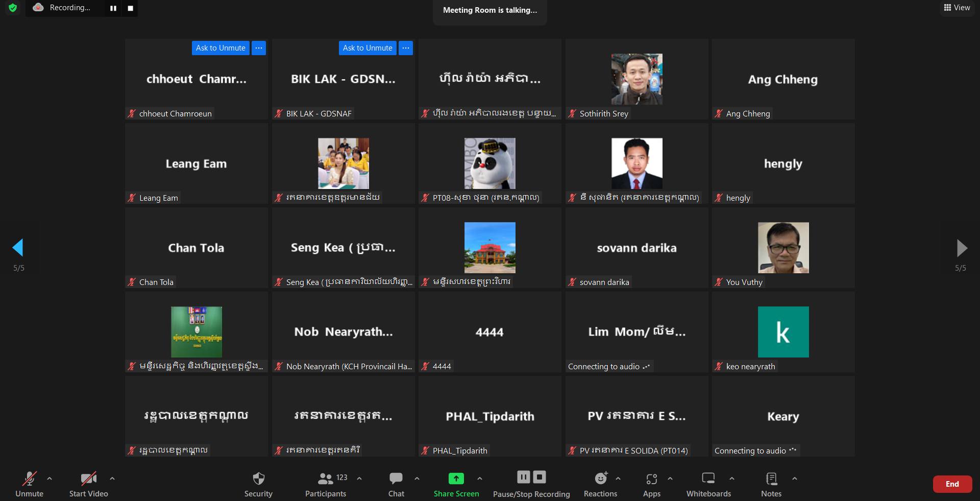Pause the recording from top bar
980x501 pixels.
pyautogui.click(x=113, y=8)
